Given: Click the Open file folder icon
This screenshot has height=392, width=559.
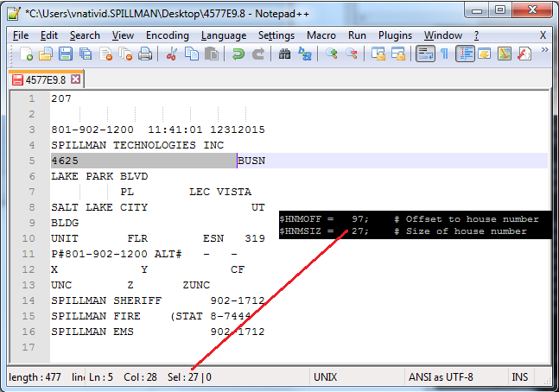Looking at the screenshot, I should tap(46, 54).
